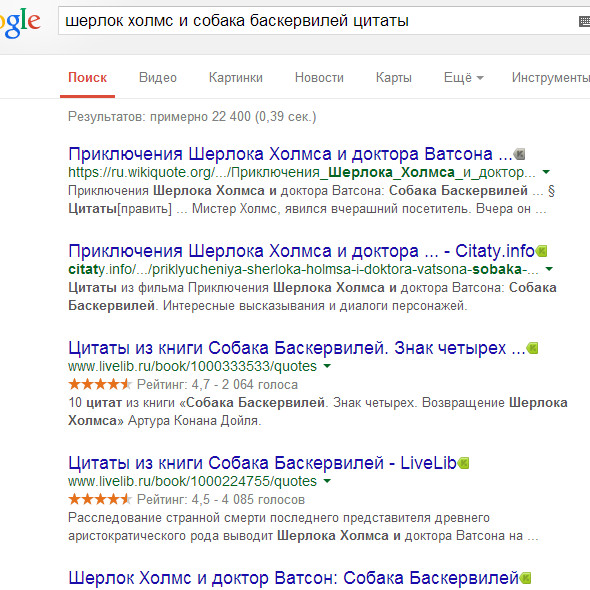590x590 pixels.
Task: Select the 'Новости' tab
Action: coord(319,78)
